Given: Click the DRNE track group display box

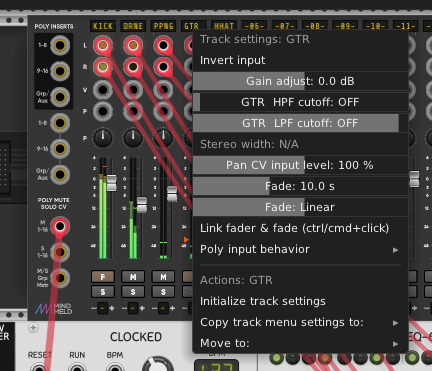Looking at the screenshot, I should tap(133, 308).
